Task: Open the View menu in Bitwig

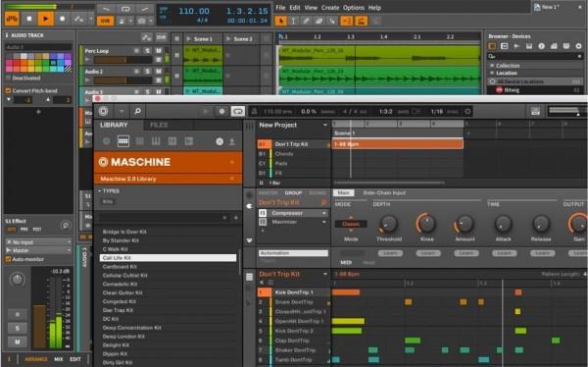Action: [x=311, y=8]
